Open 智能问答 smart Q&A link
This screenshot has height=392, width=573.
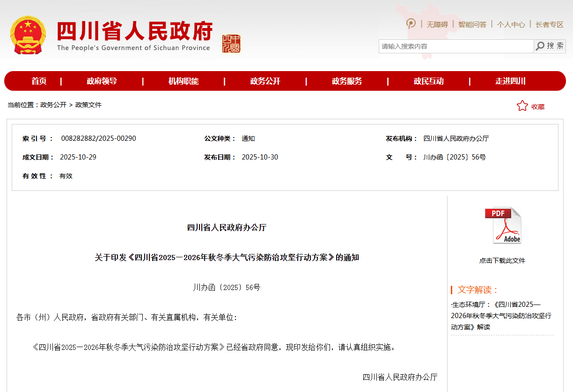(472, 24)
